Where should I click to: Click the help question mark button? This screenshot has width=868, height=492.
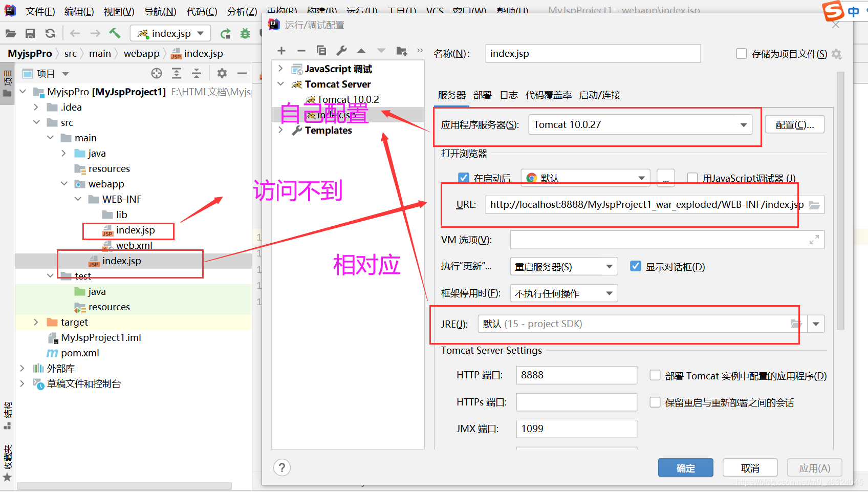(x=282, y=467)
